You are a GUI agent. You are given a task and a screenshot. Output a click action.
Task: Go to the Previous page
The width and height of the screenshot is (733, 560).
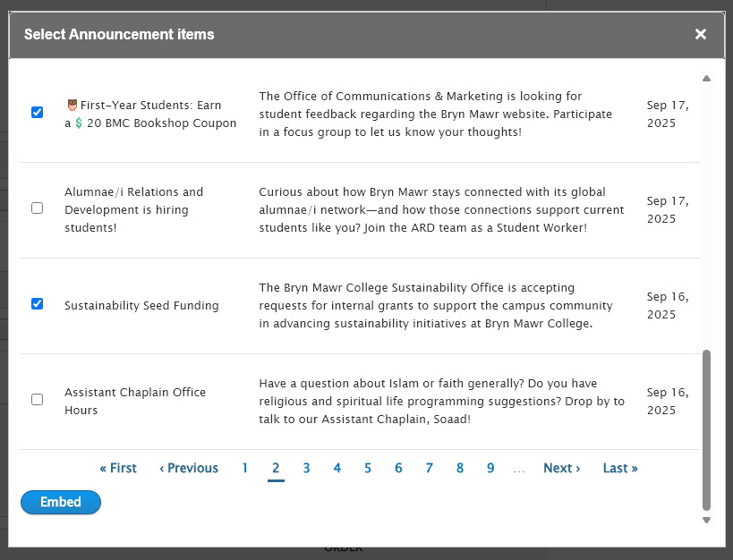(189, 468)
